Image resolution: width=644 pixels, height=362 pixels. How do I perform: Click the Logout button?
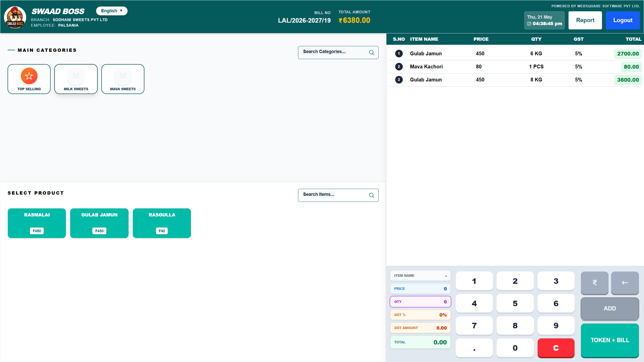tap(623, 20)
